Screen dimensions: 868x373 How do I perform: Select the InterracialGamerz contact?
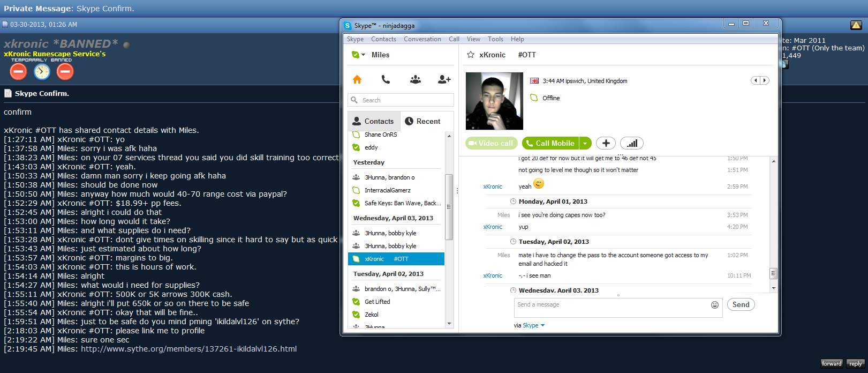(x=396, y=190)
